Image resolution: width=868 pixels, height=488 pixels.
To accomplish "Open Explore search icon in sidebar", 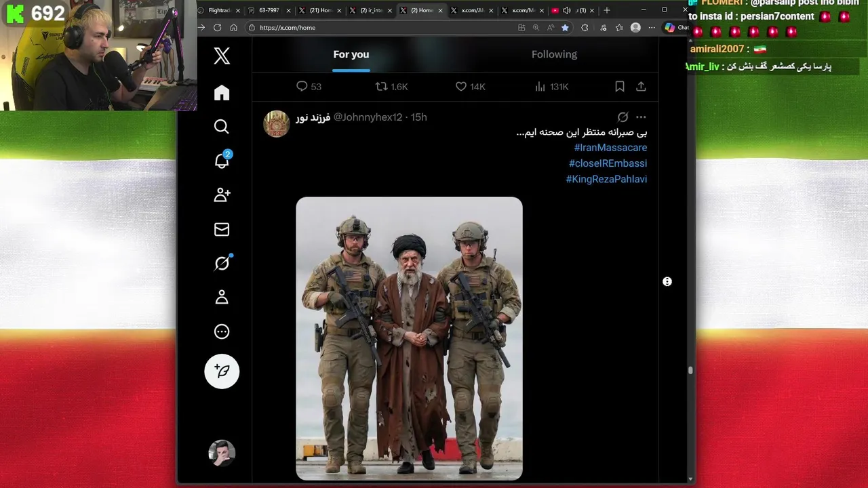I will coord(222,127).
